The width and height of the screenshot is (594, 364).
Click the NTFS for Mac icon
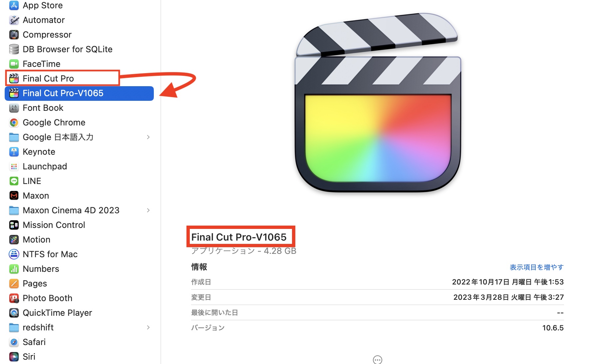(14, 254)
